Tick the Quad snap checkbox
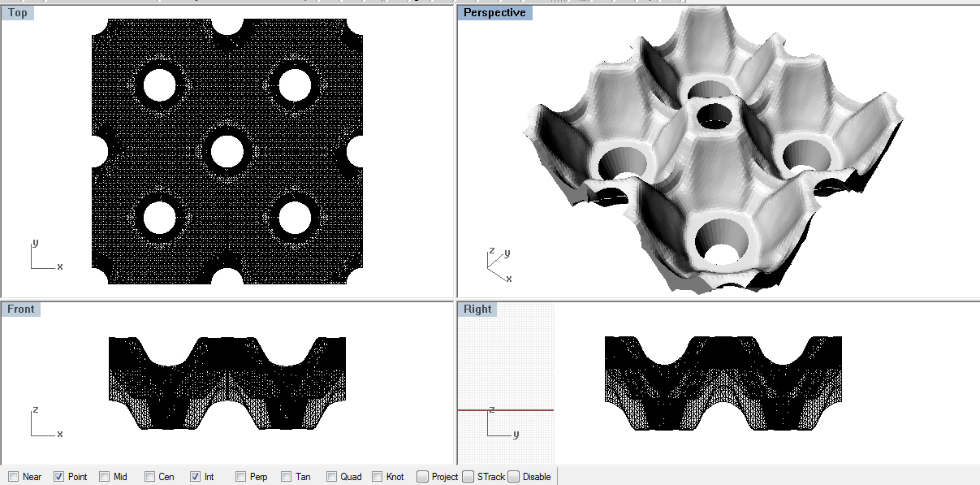 click(x=331, y=477)
